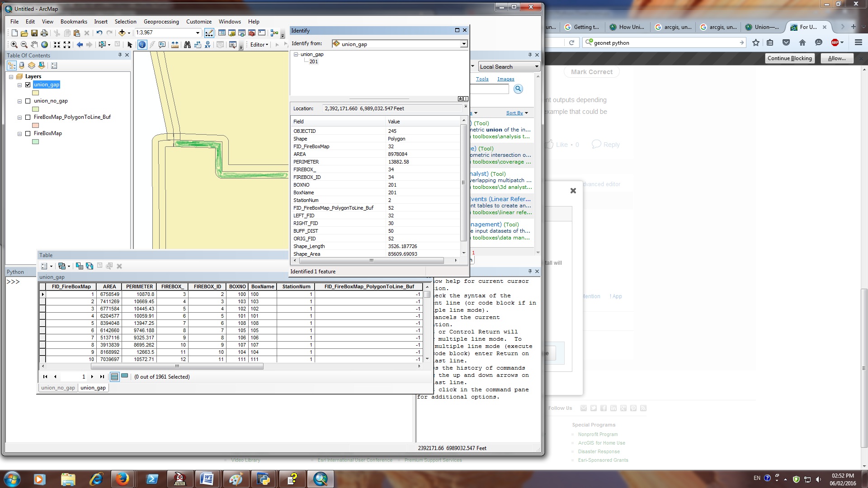868x488 pixels.
Task: Open the Customize menu
Action: [198, 22]
